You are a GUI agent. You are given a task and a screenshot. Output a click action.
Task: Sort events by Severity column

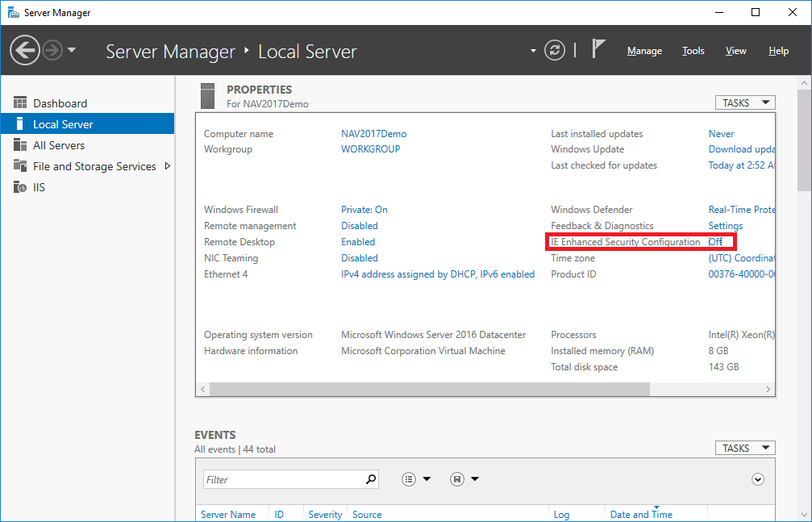click(x=325, y=514)
